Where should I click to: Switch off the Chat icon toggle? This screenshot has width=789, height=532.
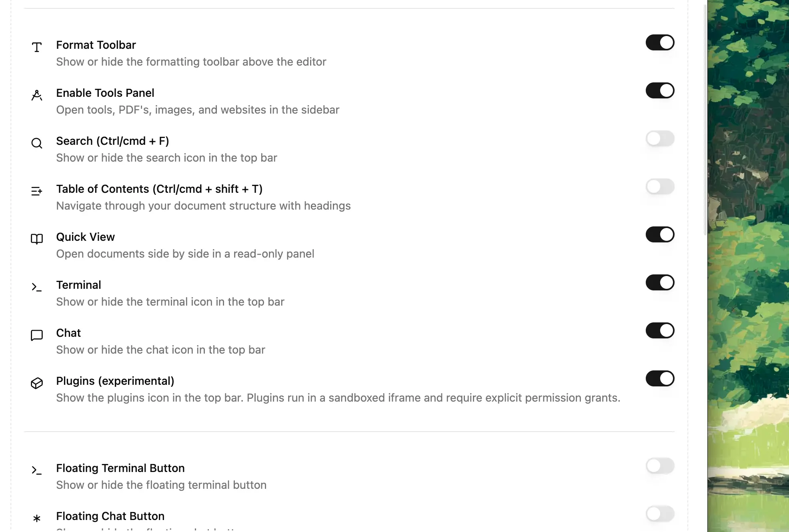[660, 330]
